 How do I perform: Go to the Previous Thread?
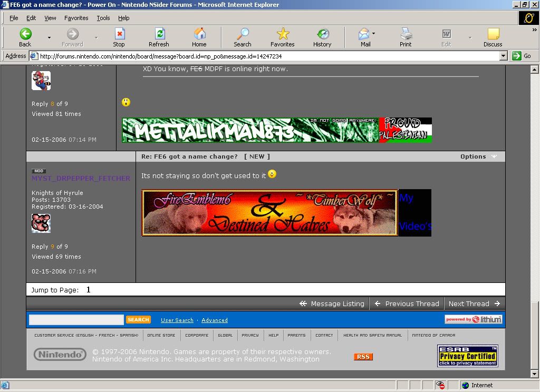point(407,303)
